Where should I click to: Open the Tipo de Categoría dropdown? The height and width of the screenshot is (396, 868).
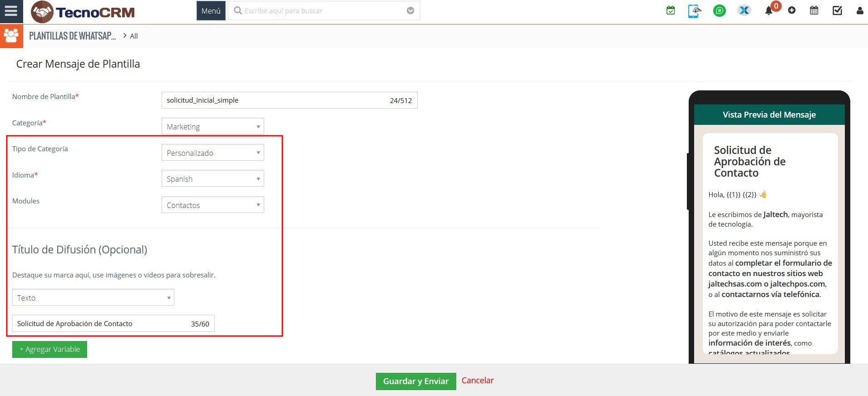click(212, 153)
